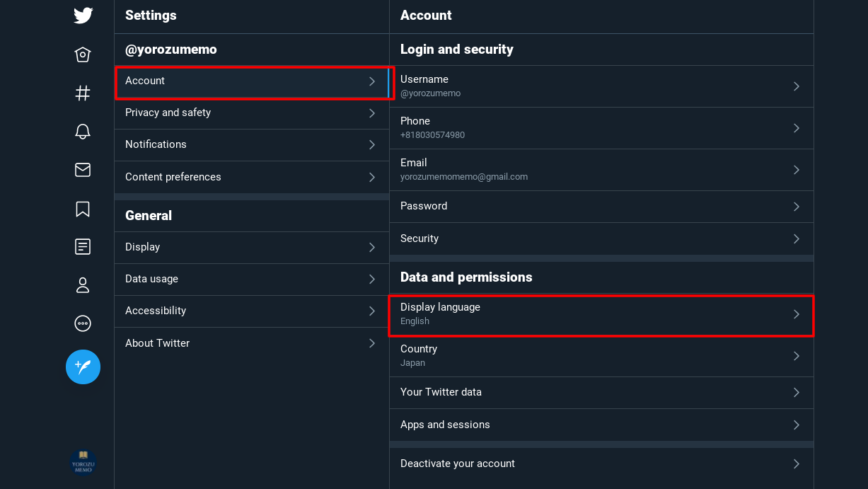Image resolution: width=868 pixels, height=489 pixels.
Task: Open Accessibility settings
Action: [x=252, y=311]
